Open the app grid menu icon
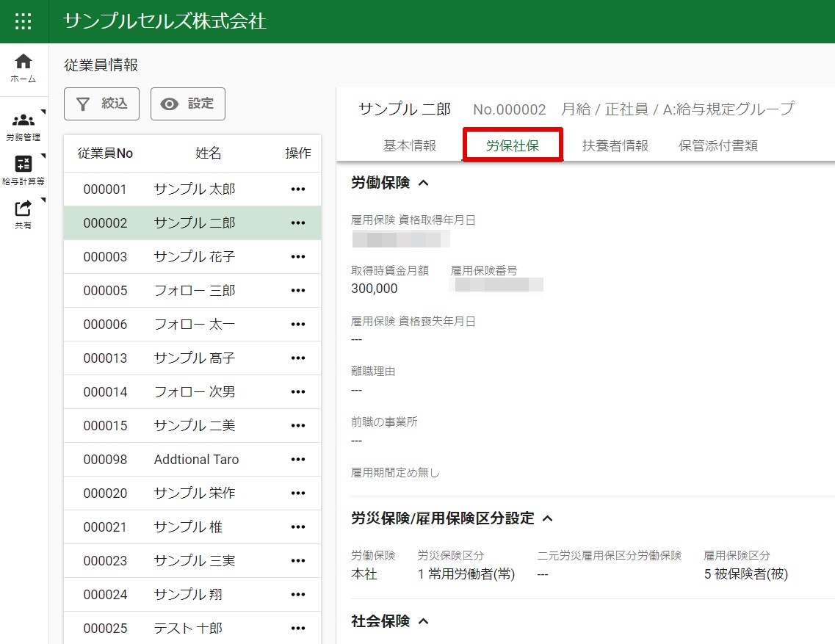This screenshot has width=835, height=644. (x=24, y=21)
